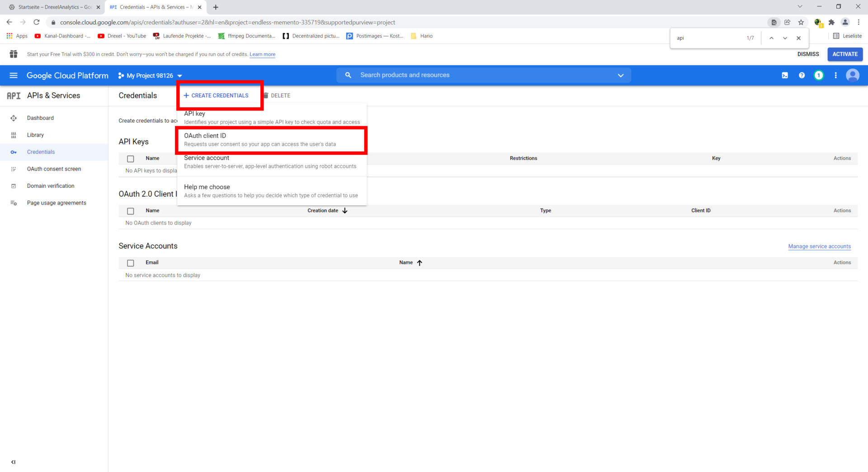Screen dimensions: 868x472
Task: Sort by Creation date column
Action: (x=327, y=210)
